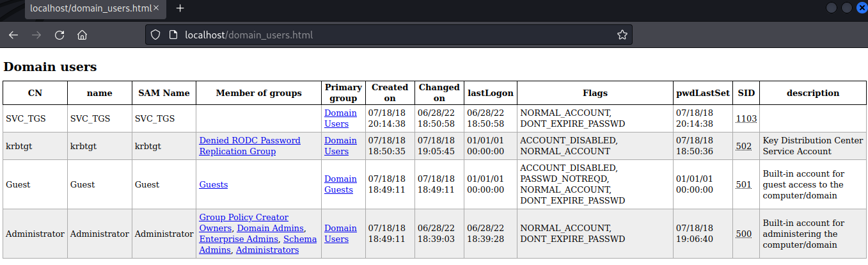Go to the browser home icon
The image size is (868, 265).
click(x=82, y=35)
